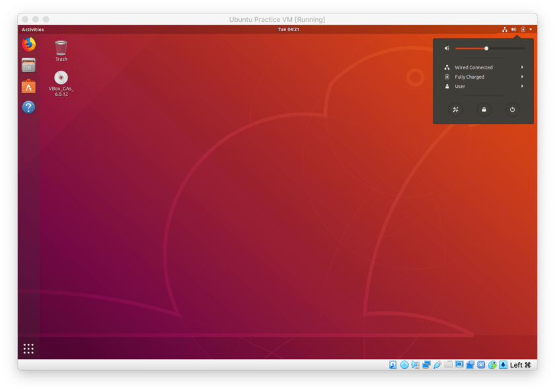Click VirtualBox virtualization 'V' chip indicator

(481, 365)
